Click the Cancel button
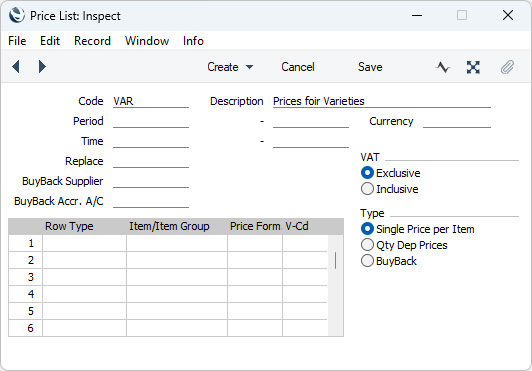Viewport: 532px width, 371px height. 298,67
